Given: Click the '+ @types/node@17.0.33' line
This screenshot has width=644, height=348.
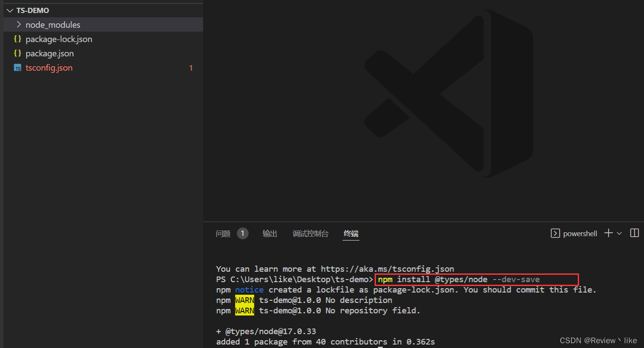Looking at the screenshot, I should [x=266, y=332].
